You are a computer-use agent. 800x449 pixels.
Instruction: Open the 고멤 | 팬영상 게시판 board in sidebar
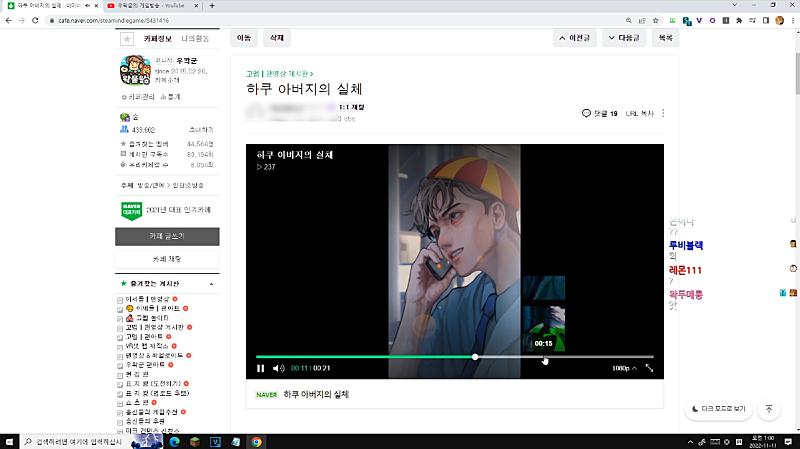coord(155,327)
